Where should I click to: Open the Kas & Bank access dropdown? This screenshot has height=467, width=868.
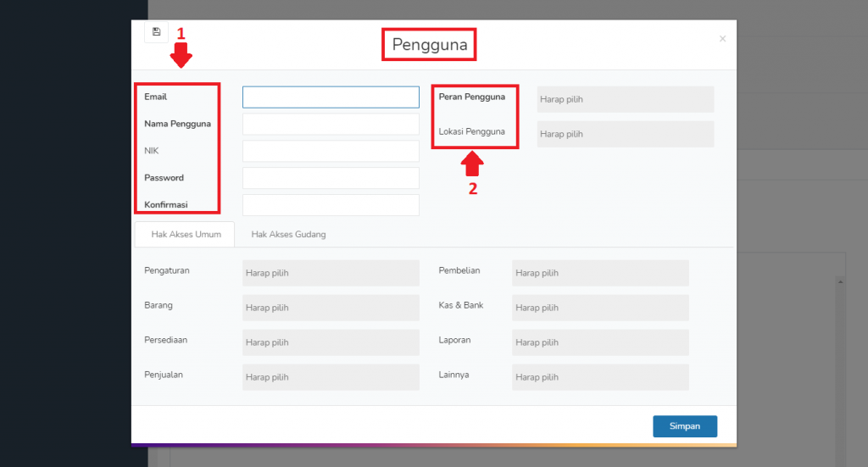[x=600, y=308]
